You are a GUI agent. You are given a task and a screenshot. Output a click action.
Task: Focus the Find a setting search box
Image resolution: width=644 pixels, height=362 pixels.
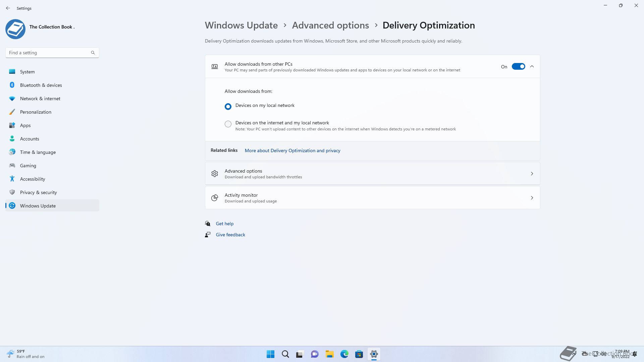click(x=52, y=53)
